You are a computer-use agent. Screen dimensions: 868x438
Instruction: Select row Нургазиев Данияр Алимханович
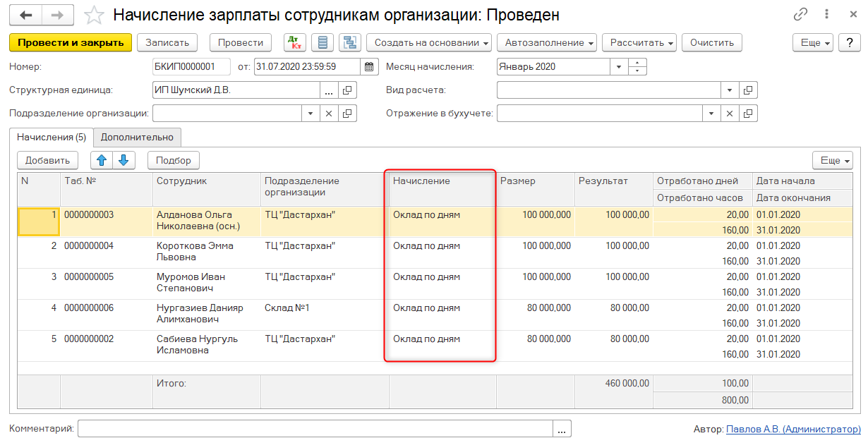pyautogui.click(x=435, y=315)
